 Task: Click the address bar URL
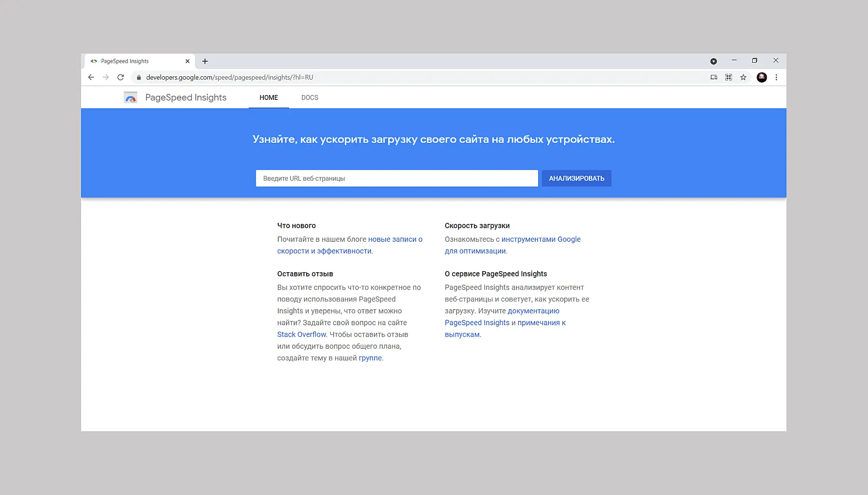point(230,77)
